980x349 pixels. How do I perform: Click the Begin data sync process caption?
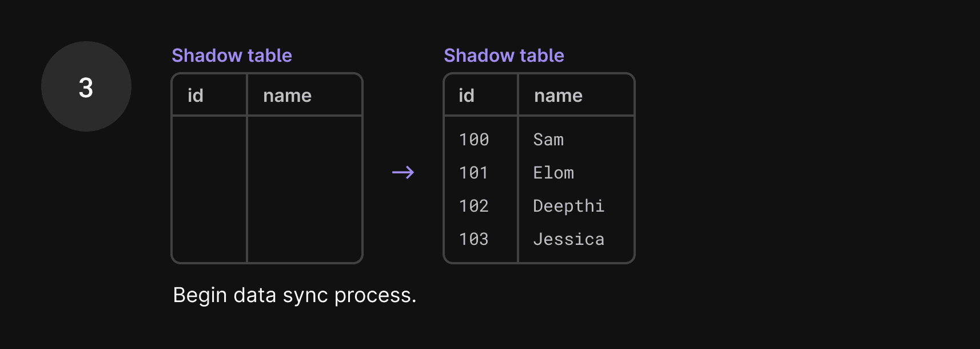(x=294, y=295)
